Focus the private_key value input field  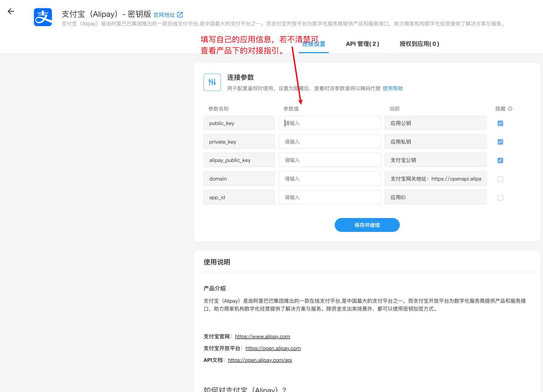click(x=329, y=142)
